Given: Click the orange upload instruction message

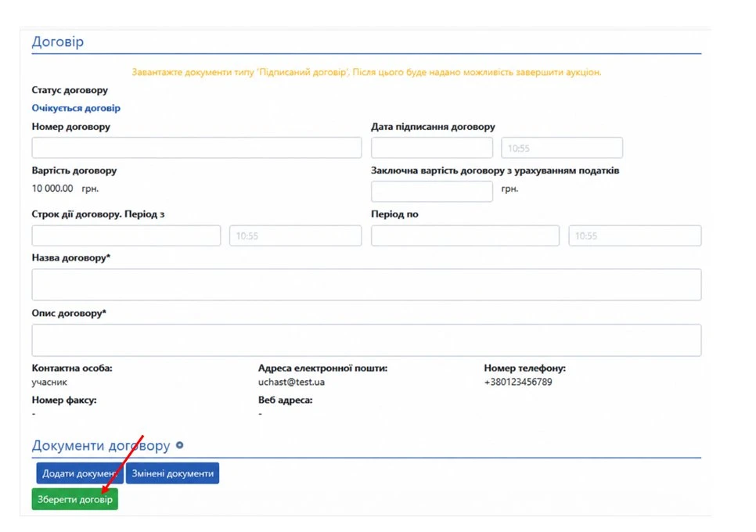Looking at the screenshot, I should pyautogui.click(x=366, y=72).
